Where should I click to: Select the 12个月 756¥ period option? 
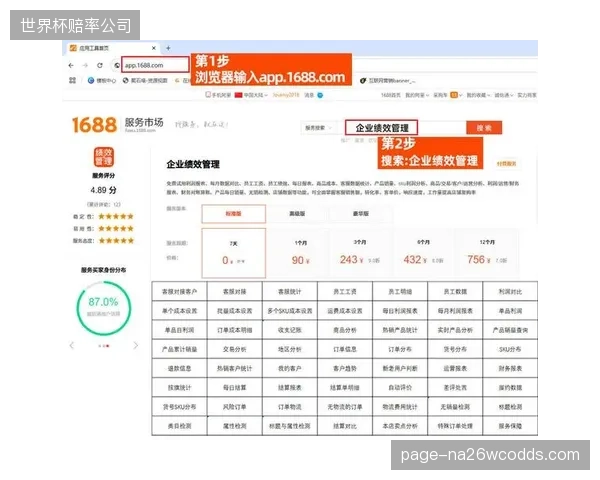pyautogui.click(x=487, y=253)
